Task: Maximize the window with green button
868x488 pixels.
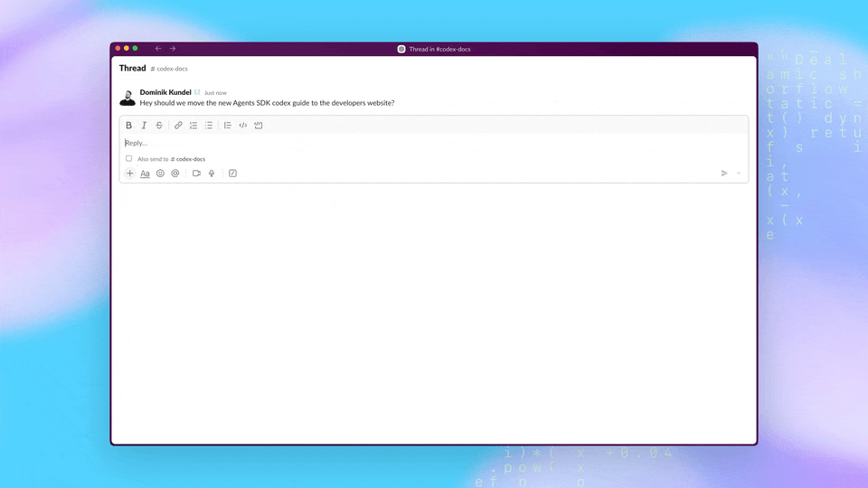Action: click(135, 49)
